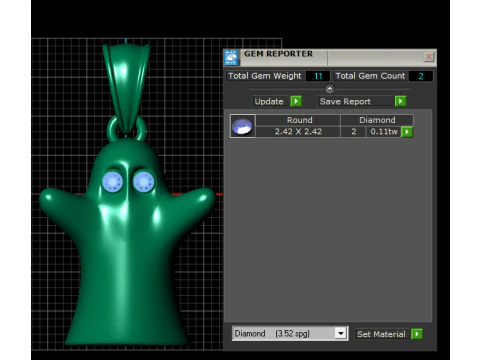Click the gem quantity cell showing 2
Viewport: 480px width, 360px height.
pyautogui.click(x=354, y=132)
